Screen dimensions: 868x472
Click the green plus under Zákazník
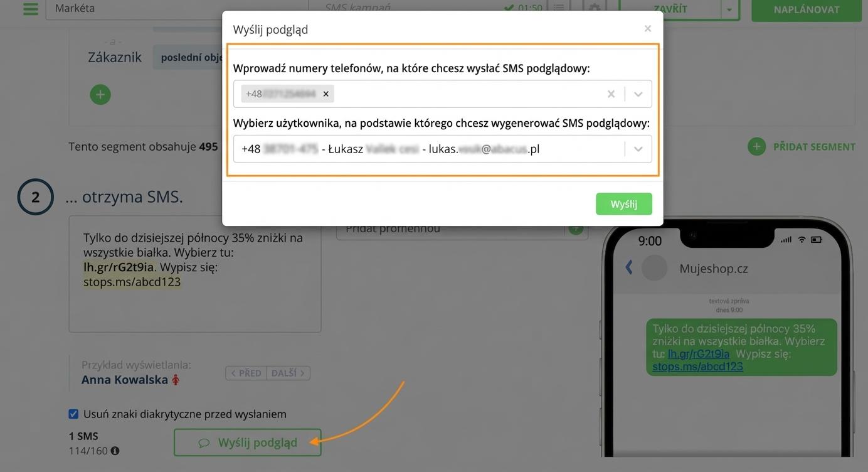pos(100,95)
